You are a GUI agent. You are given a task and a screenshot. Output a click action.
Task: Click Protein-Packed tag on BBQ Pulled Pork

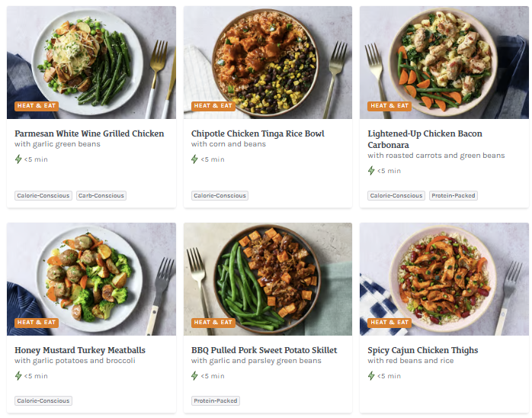pos(216,400)
